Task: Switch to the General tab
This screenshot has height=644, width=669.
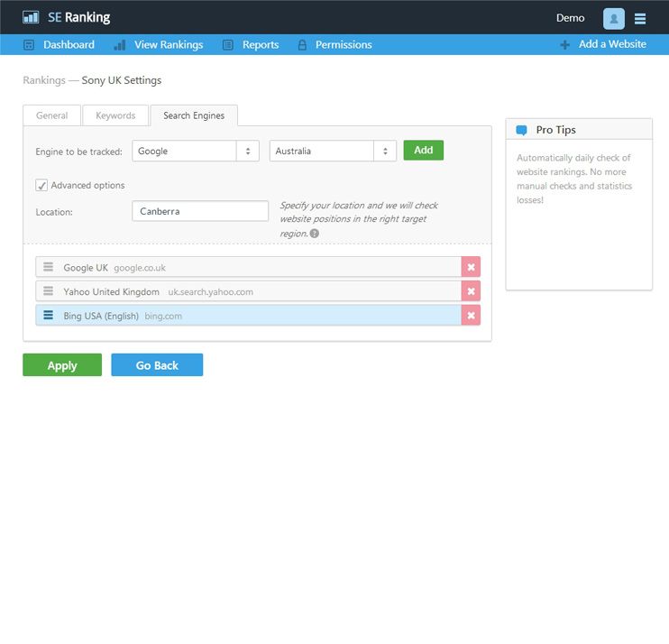Action: pyautogui.click(x=51, y=115)
